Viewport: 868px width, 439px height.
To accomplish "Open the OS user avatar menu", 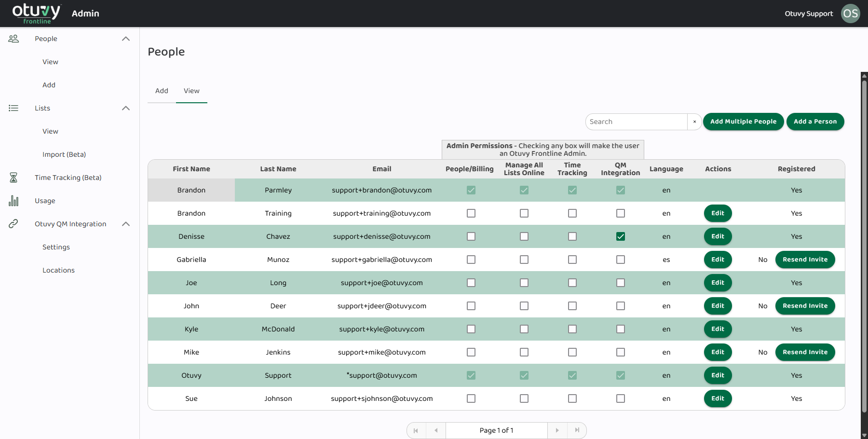I will click(851, 14).
